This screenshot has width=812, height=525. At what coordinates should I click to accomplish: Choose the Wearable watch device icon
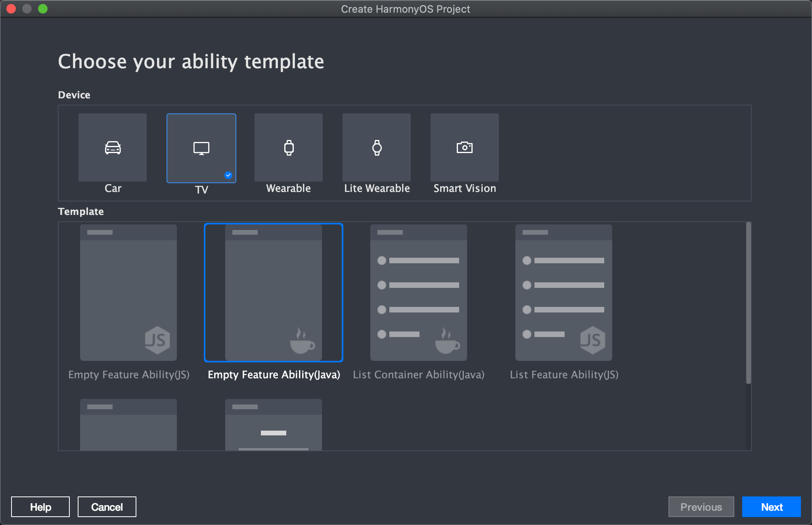point(289,148)
